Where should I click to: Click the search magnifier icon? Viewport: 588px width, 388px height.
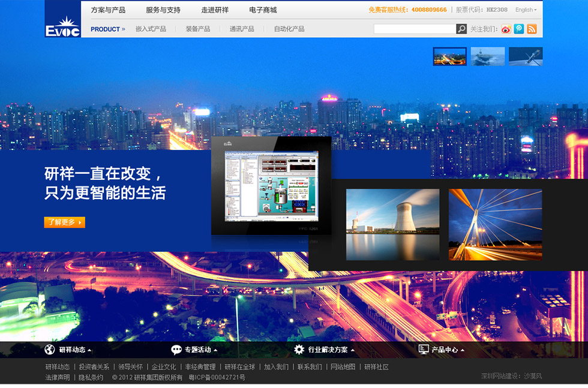click(461, 29)
